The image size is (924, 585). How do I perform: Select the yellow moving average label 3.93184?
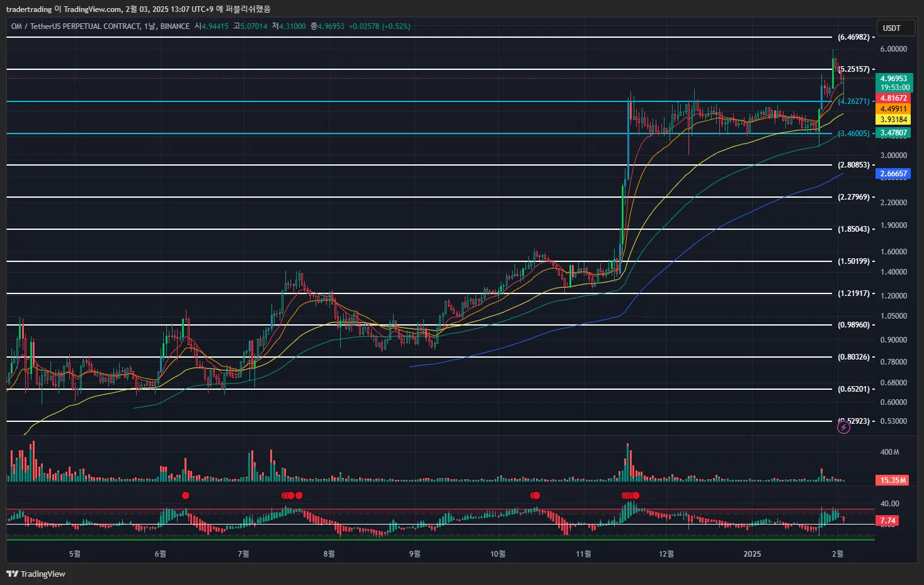pos(893,120)
